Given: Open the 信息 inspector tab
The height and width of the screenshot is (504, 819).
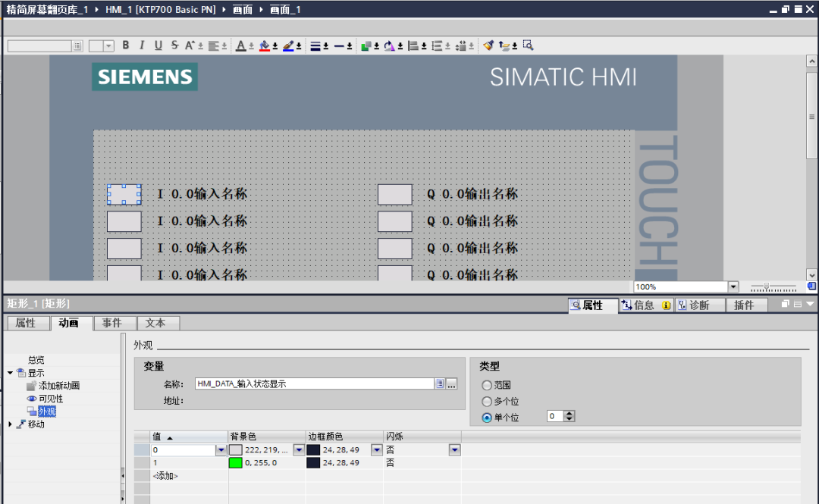Looking at the screenshot, I should 645,305.
